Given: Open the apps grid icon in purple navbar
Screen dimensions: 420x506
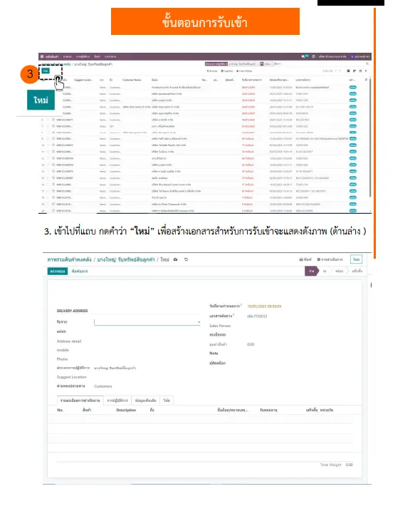Looking at the screenshot, I should coord(42,56).
